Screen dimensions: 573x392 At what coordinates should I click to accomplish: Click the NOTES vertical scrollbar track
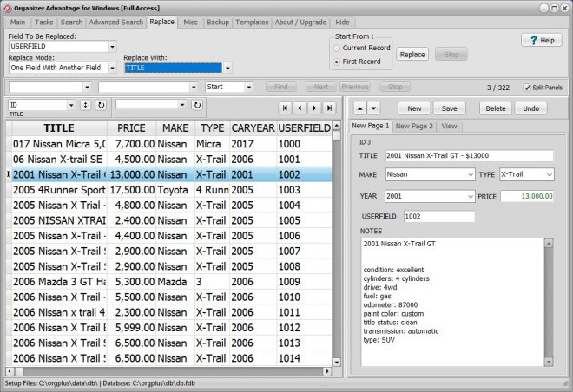549,303
